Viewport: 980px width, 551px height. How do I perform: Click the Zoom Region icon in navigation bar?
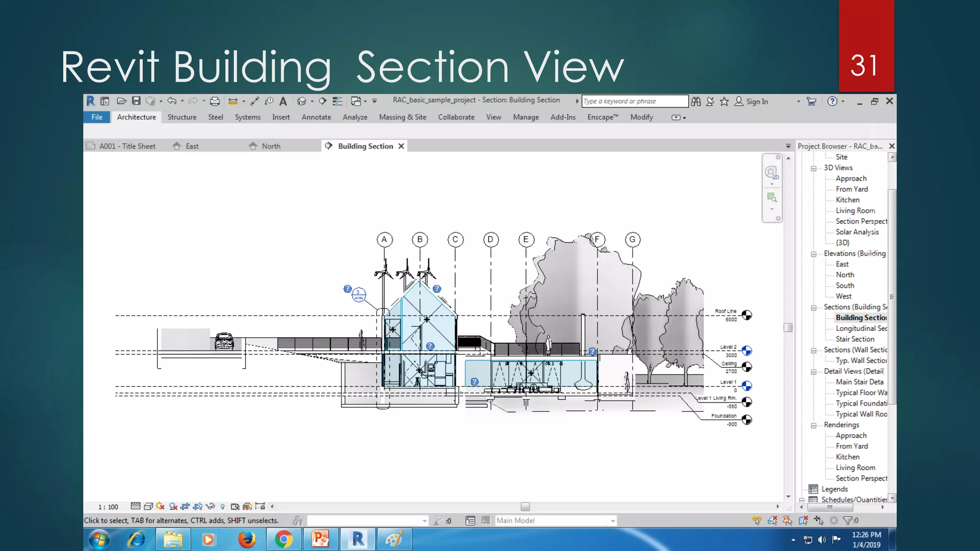coord(772,197)
